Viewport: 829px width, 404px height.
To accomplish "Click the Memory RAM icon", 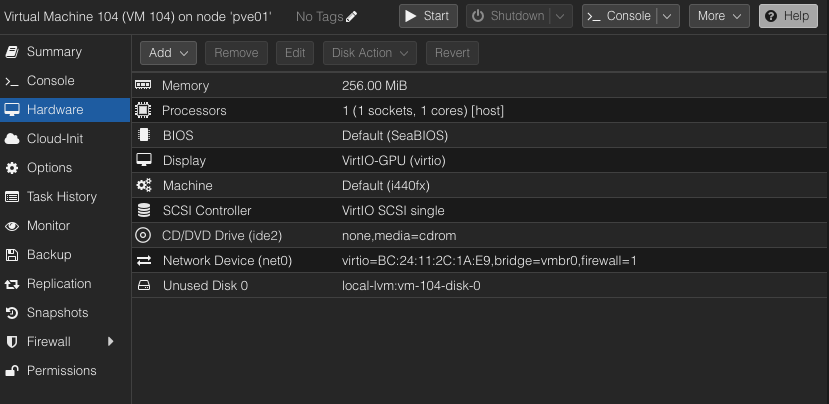I will [x=143, y=86].
